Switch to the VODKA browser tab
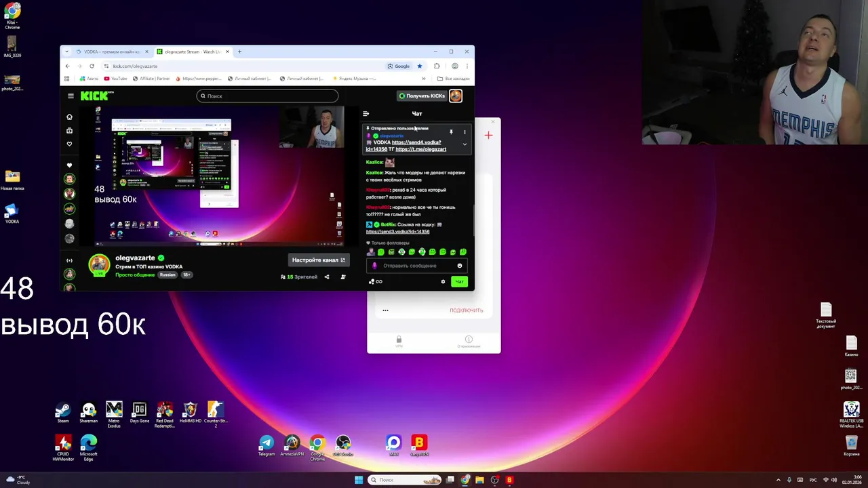Image resolution: width=868 pixels, height=488 pixels. 113,52
